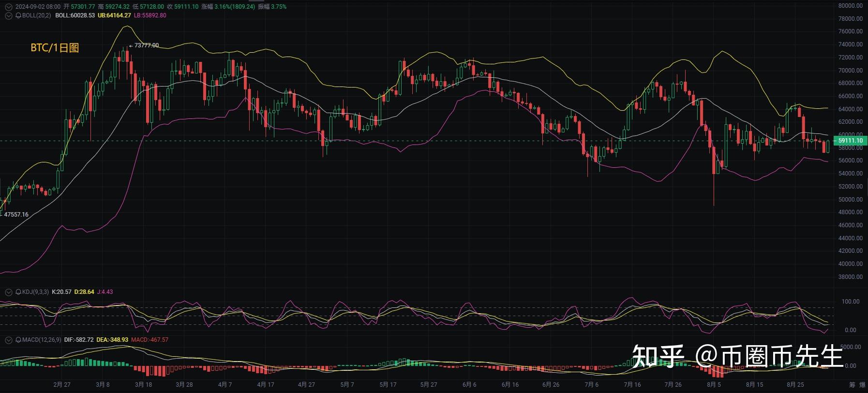Viewport: 868px width, 393px height.
Task: Collapse the KDJ indicator panel chevron
Action: [x=8, y=292]
